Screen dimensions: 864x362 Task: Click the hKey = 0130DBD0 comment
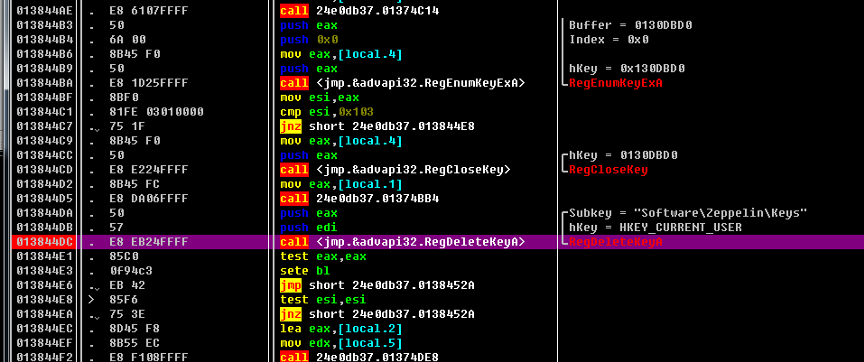[x=623, y=155]
